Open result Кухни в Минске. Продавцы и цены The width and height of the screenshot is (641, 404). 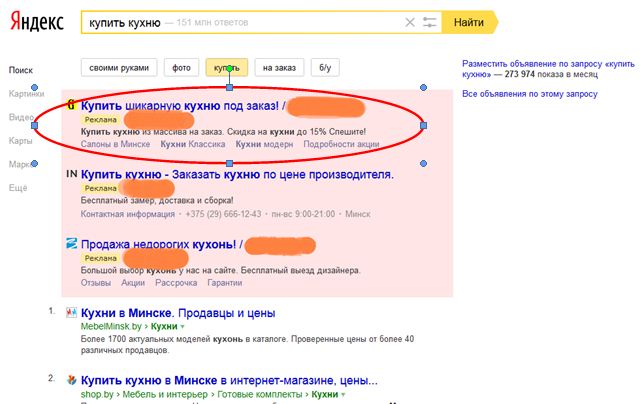(178, 313)
